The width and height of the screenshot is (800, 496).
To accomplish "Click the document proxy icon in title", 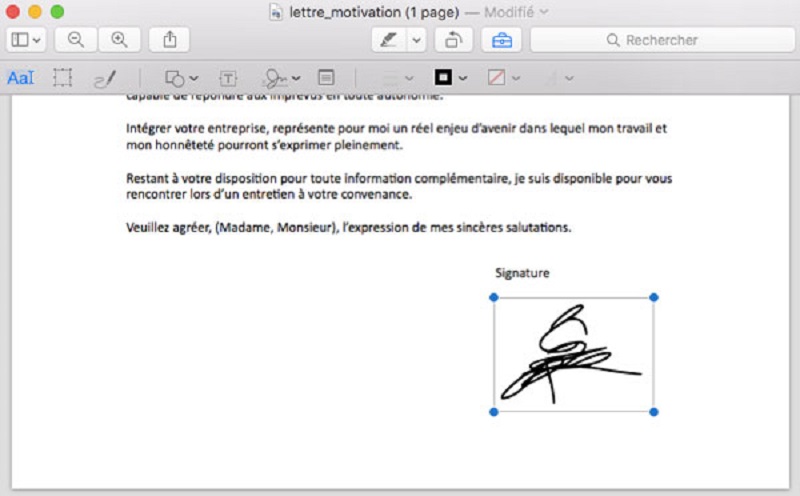I will (x=276, y=12).
